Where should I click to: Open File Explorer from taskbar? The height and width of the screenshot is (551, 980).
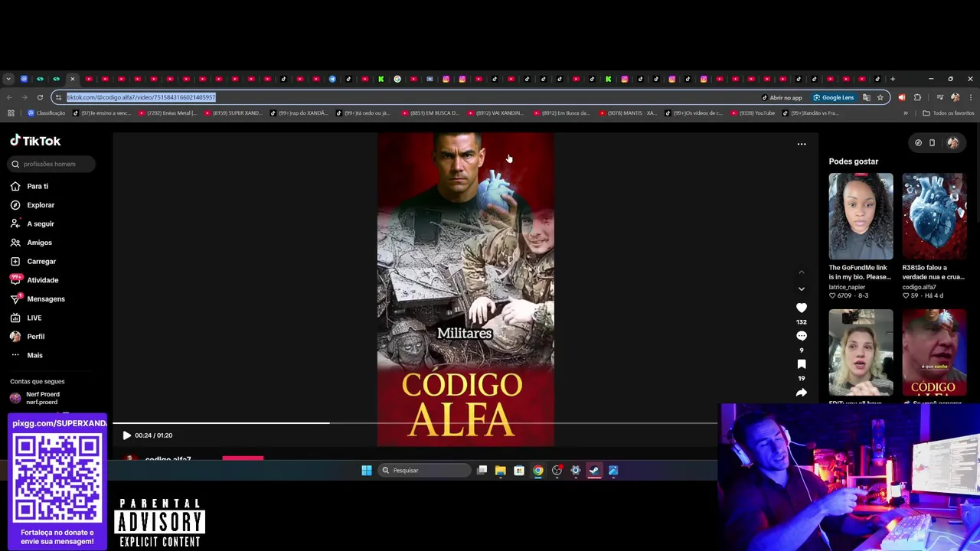(x=500, y=471)
